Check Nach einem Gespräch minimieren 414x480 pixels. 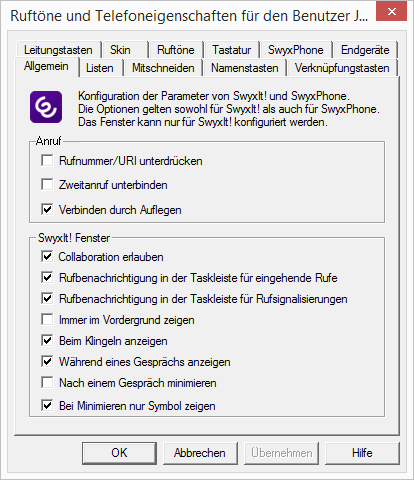(47, 382)
